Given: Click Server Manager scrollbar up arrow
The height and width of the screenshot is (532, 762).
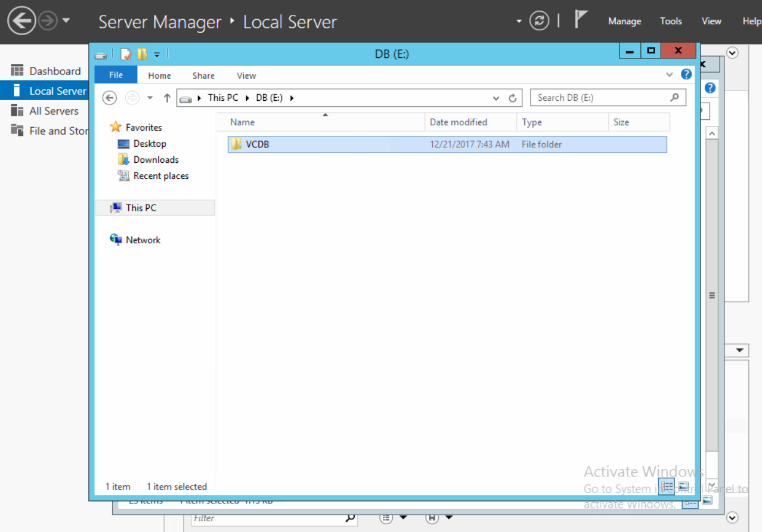Looking at the screenshot, I should coord(712,132).
